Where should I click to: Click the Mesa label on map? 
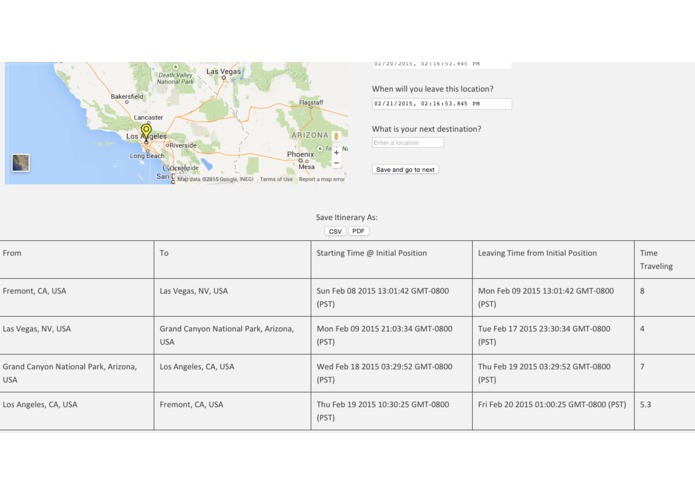point(306,167)
